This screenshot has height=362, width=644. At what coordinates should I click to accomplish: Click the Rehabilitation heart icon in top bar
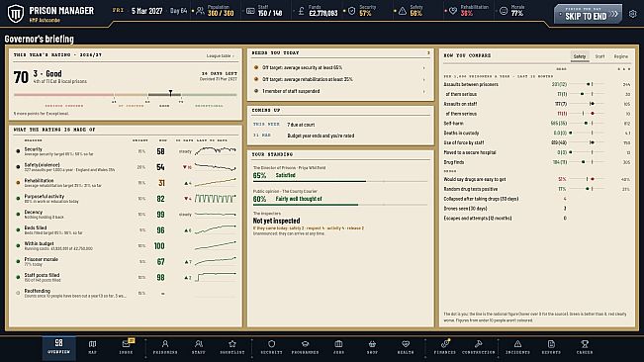tap(453, 11)
